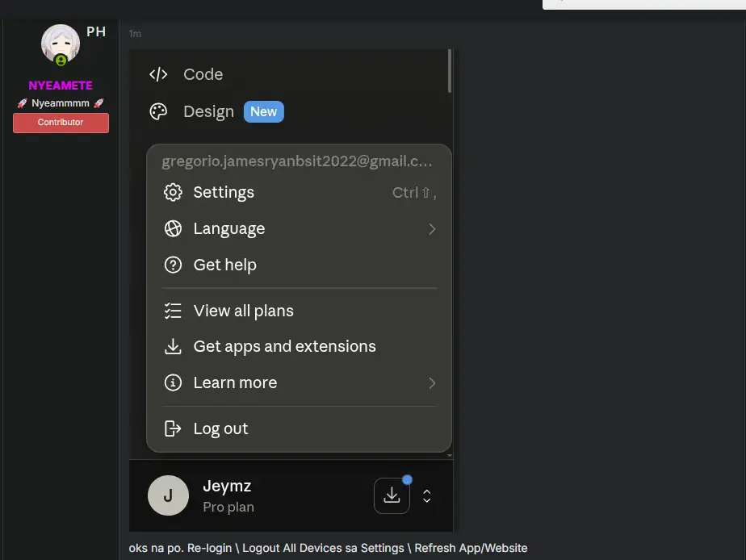
Task: Click the NYEAMETE username link
Action: pos(61,86)
